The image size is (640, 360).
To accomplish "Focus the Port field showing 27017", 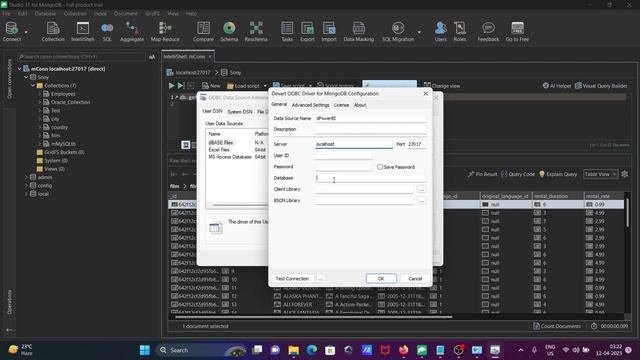I will tap(417, 144).
